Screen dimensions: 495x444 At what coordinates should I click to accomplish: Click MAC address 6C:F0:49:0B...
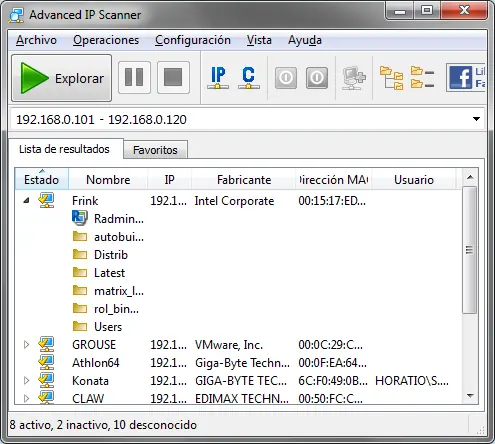pos(333,381)
